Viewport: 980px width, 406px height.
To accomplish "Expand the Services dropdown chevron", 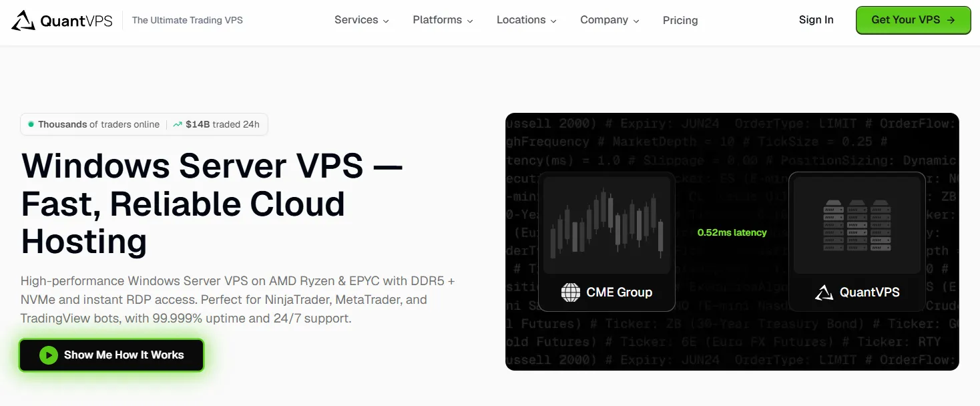I will tap(385, 21).
